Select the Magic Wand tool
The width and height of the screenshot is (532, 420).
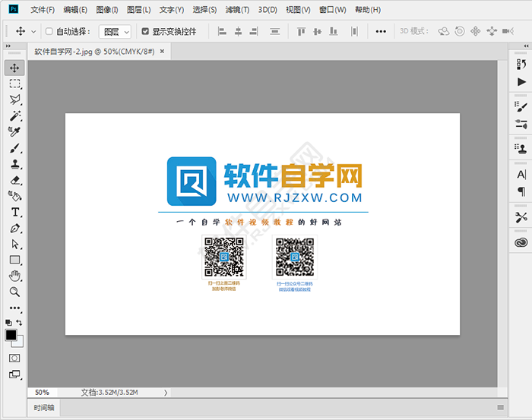pyautogui.click(x=14, y=115)
